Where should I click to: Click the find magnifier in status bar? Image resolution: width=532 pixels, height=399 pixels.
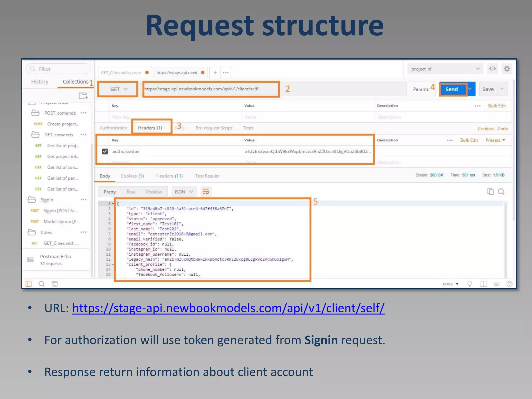coord(42,284)
